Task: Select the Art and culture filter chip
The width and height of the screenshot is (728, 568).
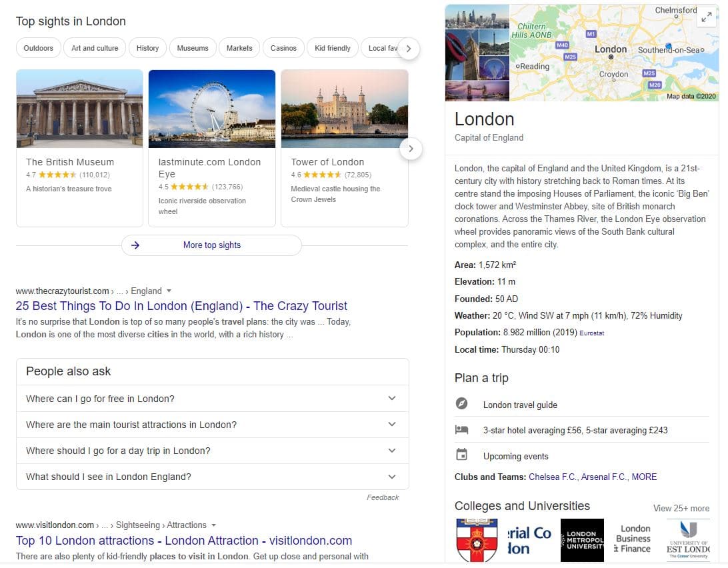Action: coord(95,48)
